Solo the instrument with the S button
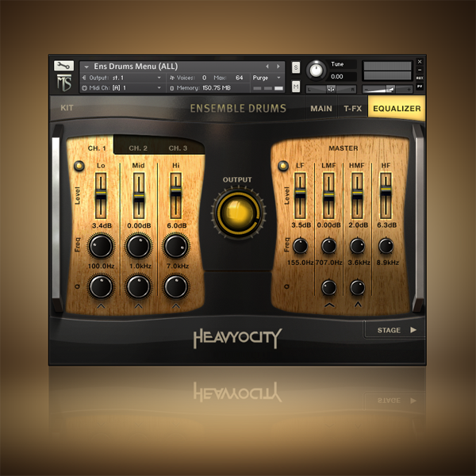Screen dimensions: 476x476 click(x=296, y=67)
